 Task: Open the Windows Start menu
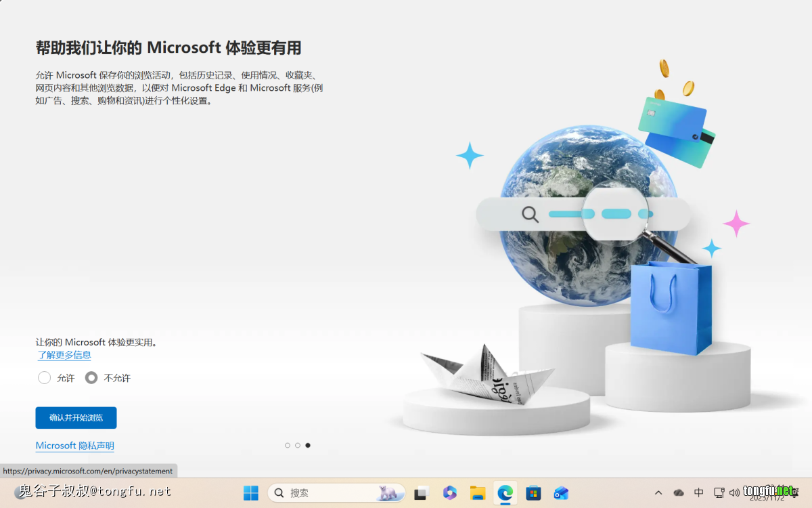[251, 493]
